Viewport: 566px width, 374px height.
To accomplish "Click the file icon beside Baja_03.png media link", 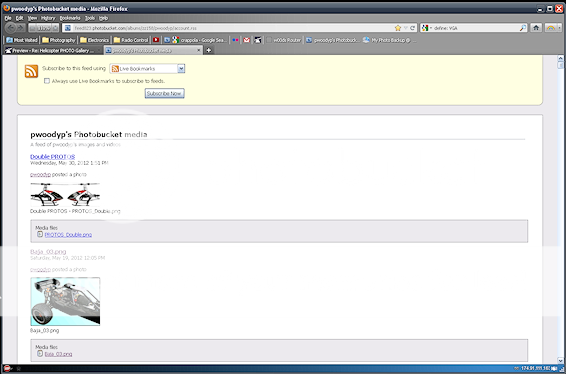I will pos(40,353).
